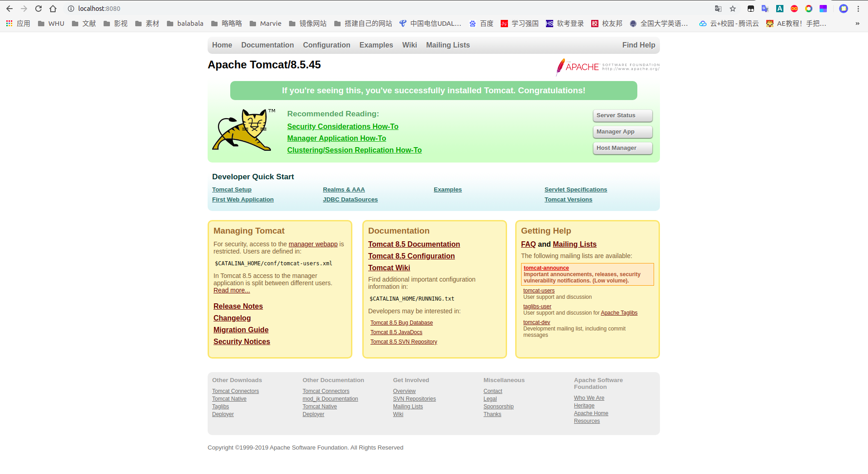868x474 pixels.
Task: Open the 云+校园-腾讯云 bookmark
Action: [x=729, y=24]
